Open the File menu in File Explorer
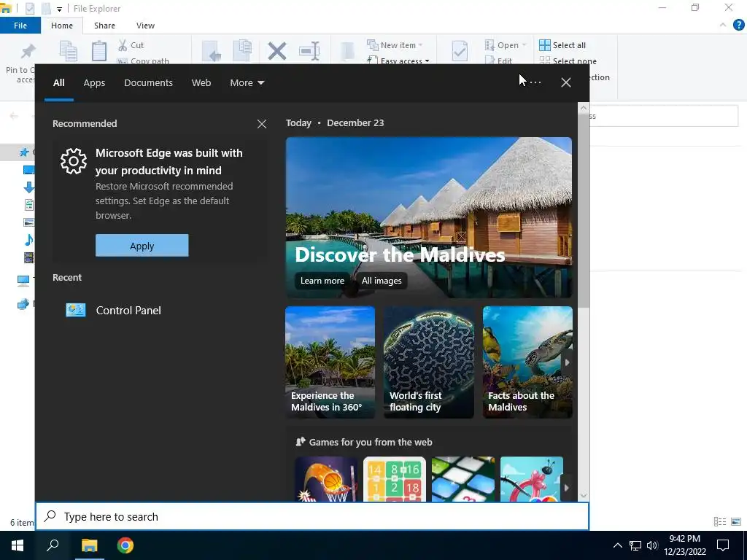Screen dimensions: 747x560 pyautogui.click(x=20, y=26)
